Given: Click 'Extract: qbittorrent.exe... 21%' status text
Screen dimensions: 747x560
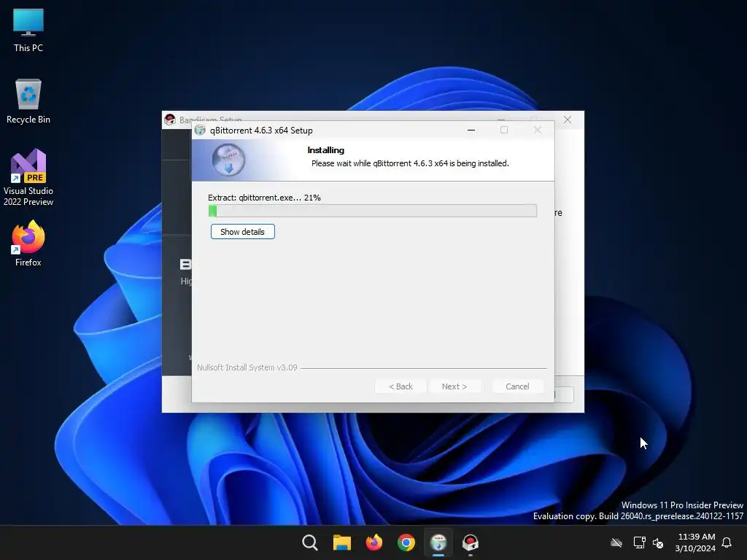Looking at the screenshot, I should pos(264,198).
